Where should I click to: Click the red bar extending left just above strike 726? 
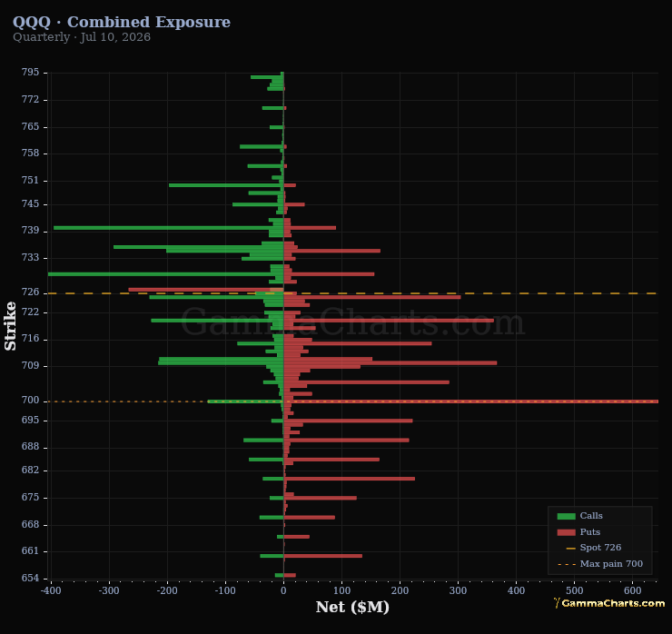coord(206,290)
